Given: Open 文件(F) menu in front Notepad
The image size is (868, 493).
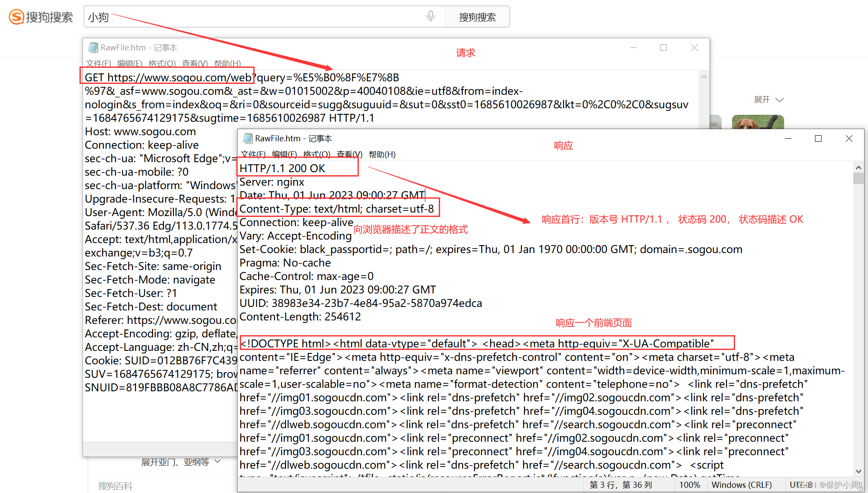Looking at the screenshot, I should 253,154.
